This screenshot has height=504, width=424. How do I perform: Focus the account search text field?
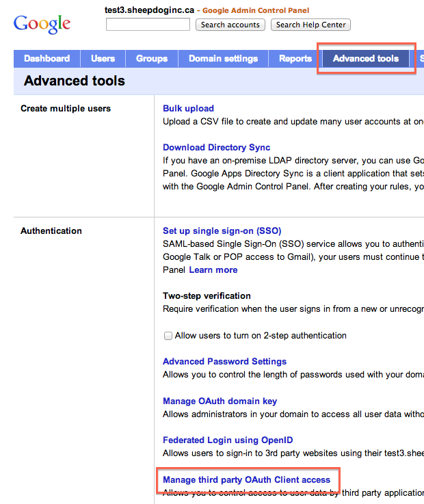coord(148,25)
